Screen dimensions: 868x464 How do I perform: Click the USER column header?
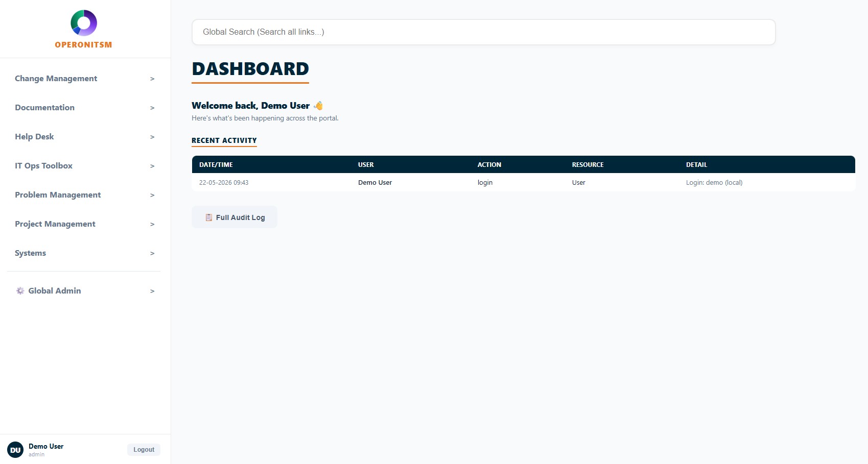[366, 165]
